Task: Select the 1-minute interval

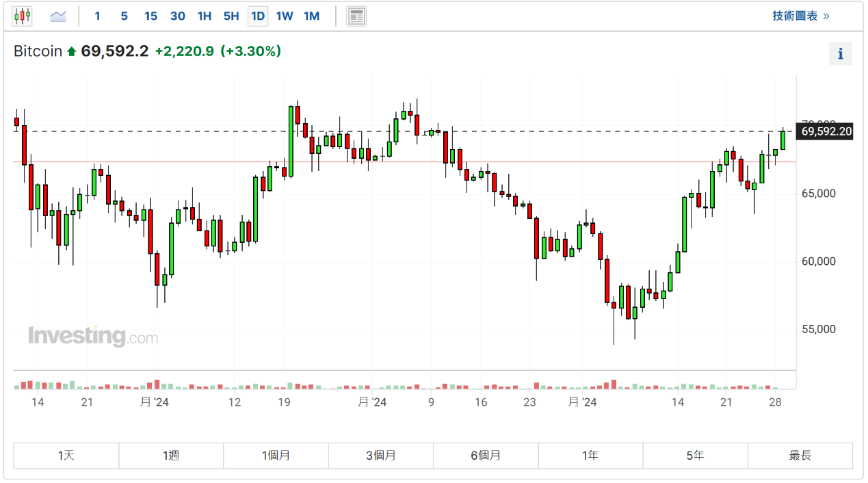Action: click(x=97, y=16)
